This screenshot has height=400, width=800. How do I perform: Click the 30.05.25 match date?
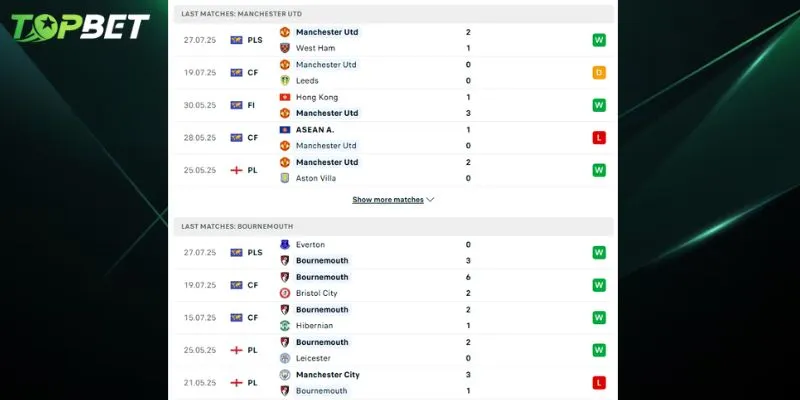(200, 105)
